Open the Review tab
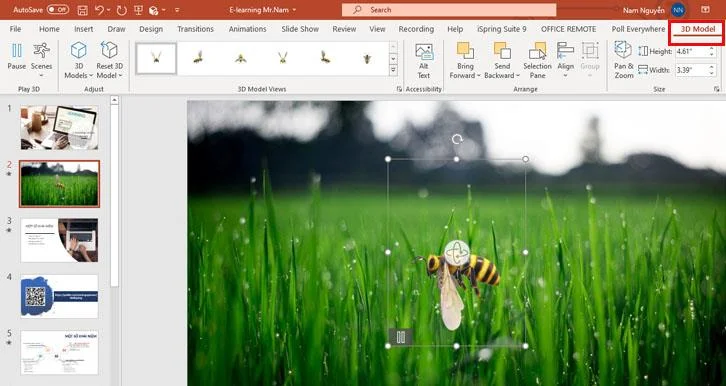The height and width of the screenshot is (386, 726). (344, 29)
